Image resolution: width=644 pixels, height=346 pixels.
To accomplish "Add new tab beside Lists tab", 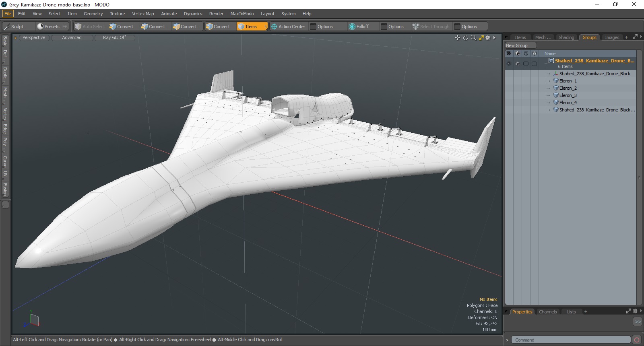I will pyautogui.click(x=586, y=312).
